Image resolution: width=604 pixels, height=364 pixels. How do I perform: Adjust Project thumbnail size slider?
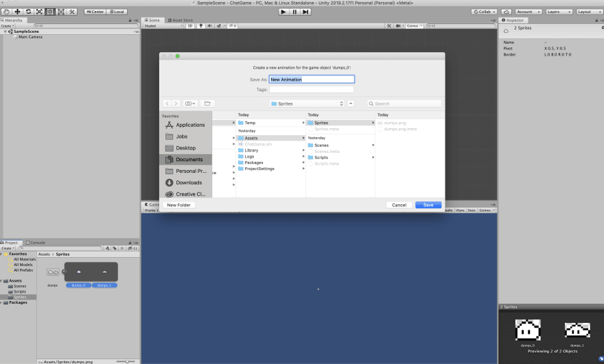tap(125, 362)
